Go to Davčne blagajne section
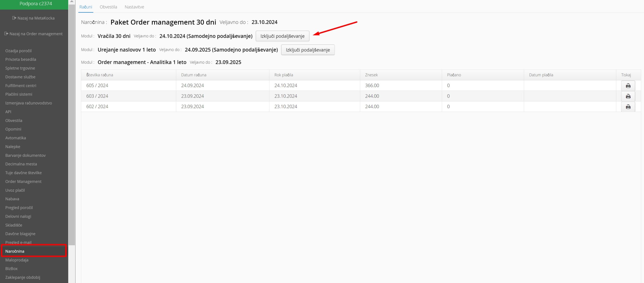This screenshot has width=644, height=283. coord(20,234)
